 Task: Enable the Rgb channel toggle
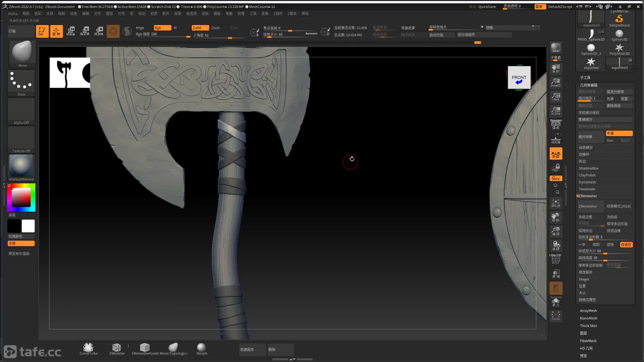point(162,28)
